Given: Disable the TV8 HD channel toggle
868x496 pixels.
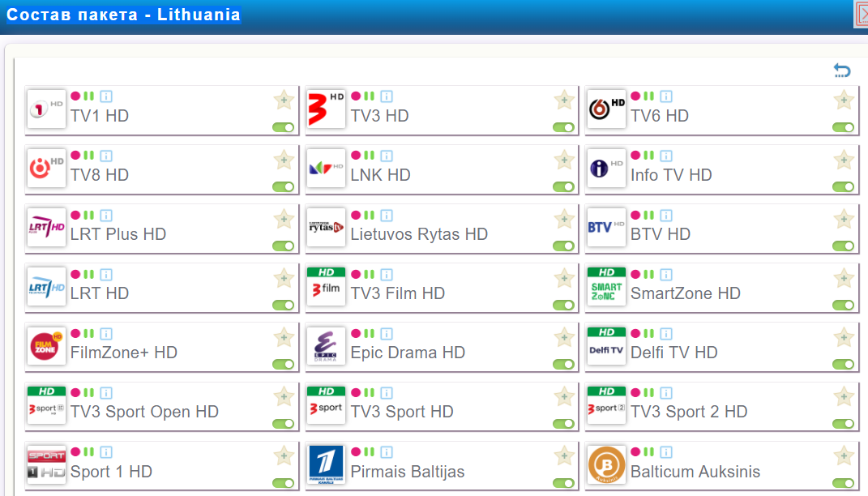Looking at the screenshot, I should (x=284, y=187).
